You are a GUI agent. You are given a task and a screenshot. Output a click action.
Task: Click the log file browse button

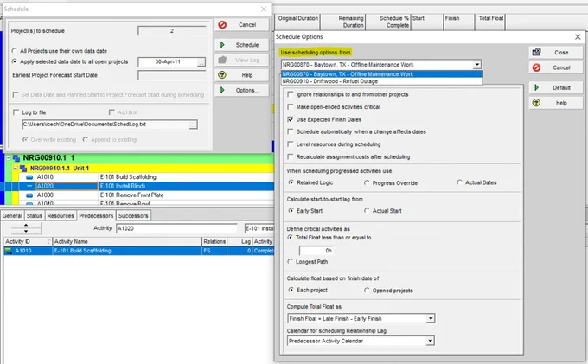(x=193, y=125)
